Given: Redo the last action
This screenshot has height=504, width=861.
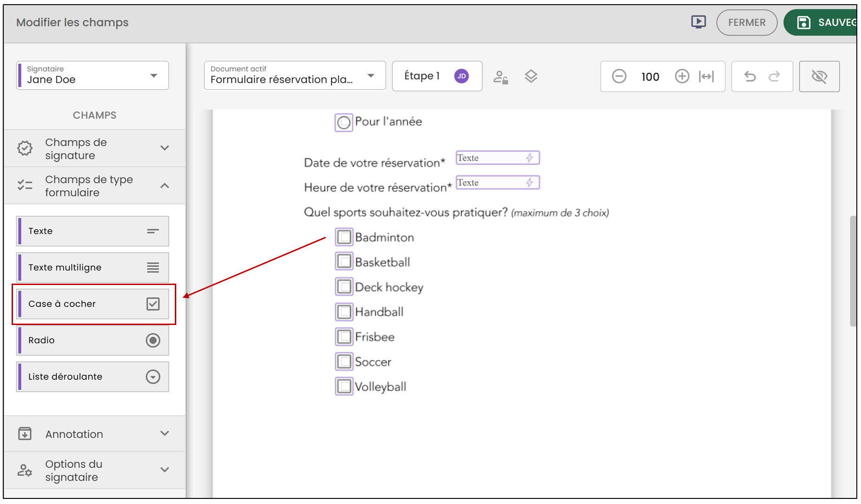Looking at the screenshot, I should click(x=775, y=76).
